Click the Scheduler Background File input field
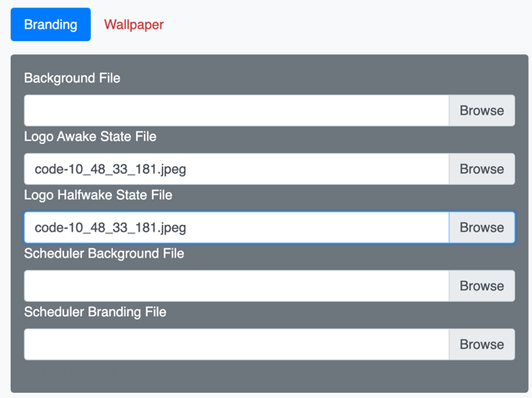The width and height of the screenshot is (532, 398). [x=236, y=286]
